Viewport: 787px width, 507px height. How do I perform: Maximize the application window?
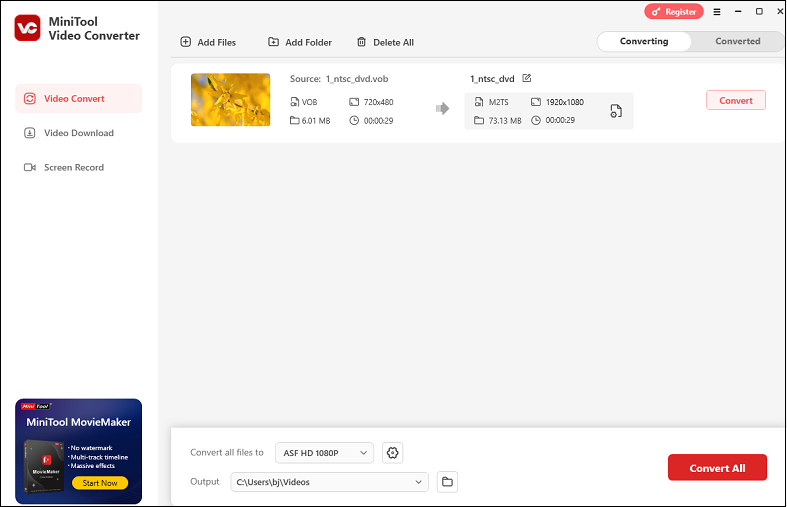pyautogui.click(x=759, y=11)
